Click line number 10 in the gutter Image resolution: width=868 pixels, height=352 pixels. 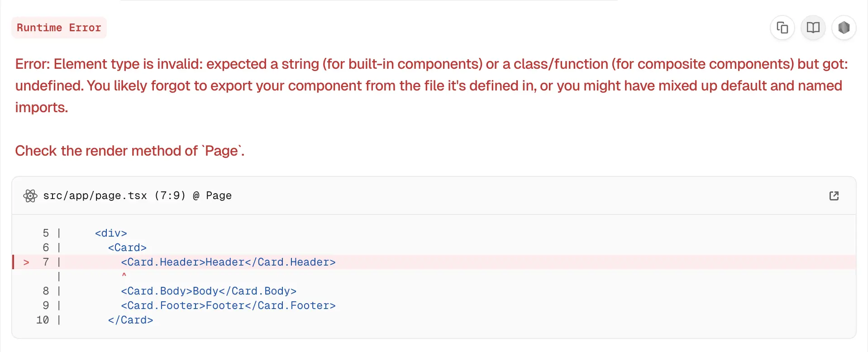click(x=43, y=320)
